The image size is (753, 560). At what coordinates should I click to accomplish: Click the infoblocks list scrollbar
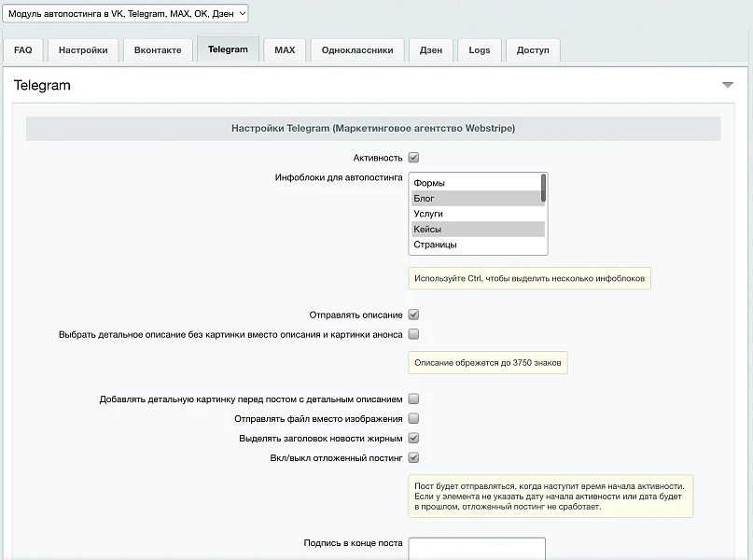point(543,188)
